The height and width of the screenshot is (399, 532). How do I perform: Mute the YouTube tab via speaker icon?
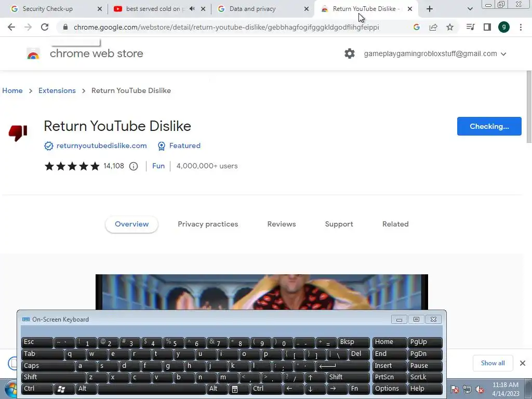click(x=192, y=9)
